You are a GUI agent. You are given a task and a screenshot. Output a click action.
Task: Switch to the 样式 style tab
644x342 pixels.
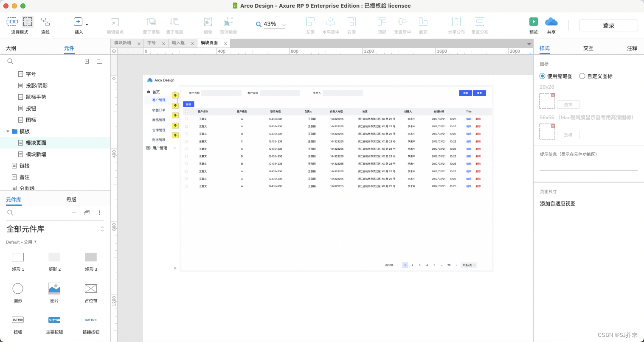[x=545, y=48]
